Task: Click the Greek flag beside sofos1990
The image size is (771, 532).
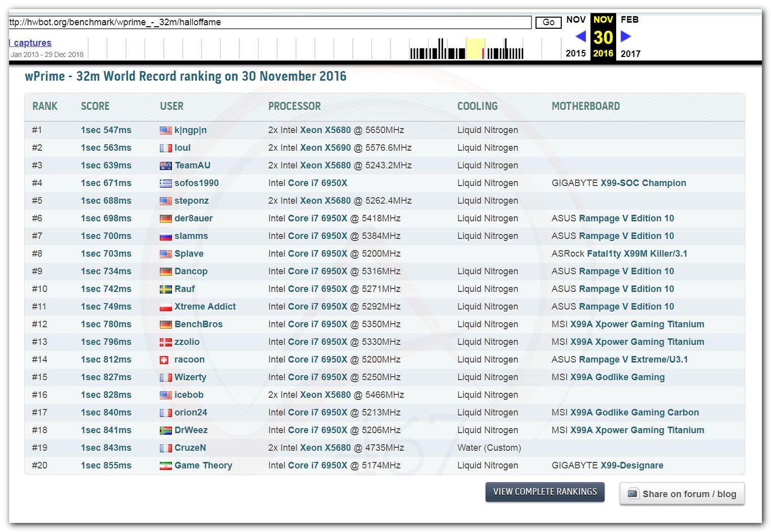Action: tap(165, 184)
